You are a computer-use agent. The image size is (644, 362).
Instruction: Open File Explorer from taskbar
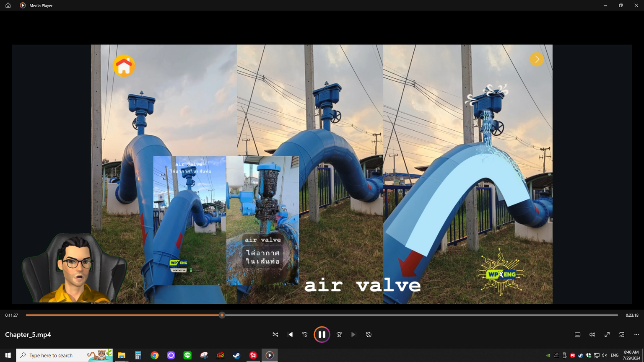[122, 355]
